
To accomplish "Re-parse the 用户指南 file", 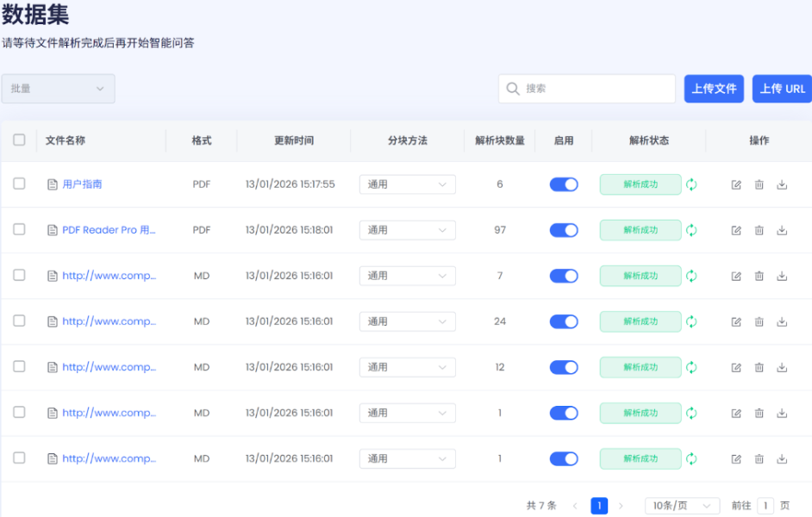I will coord(691,184).
